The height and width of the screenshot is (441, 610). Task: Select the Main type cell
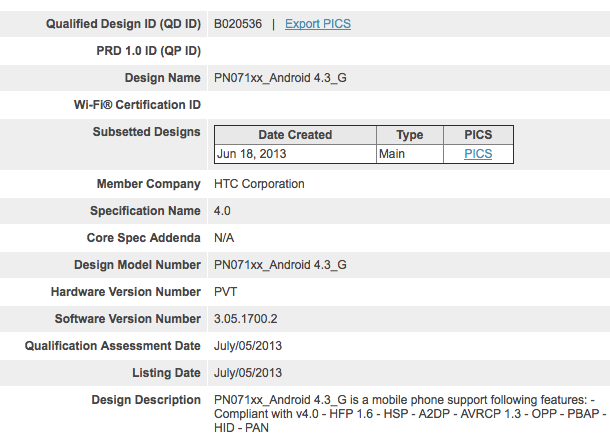pos(392,154)
